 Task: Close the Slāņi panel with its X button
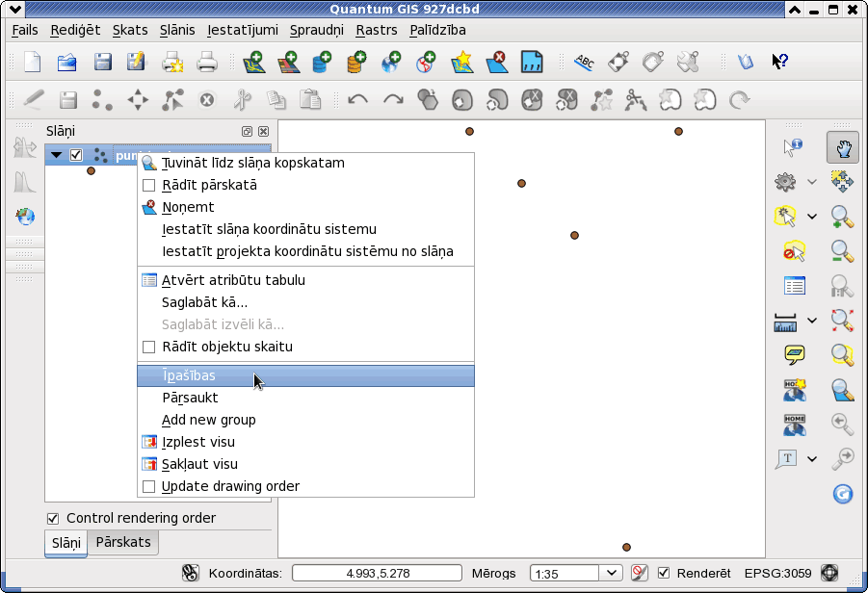pyautogui.click(x=264, y=131)
